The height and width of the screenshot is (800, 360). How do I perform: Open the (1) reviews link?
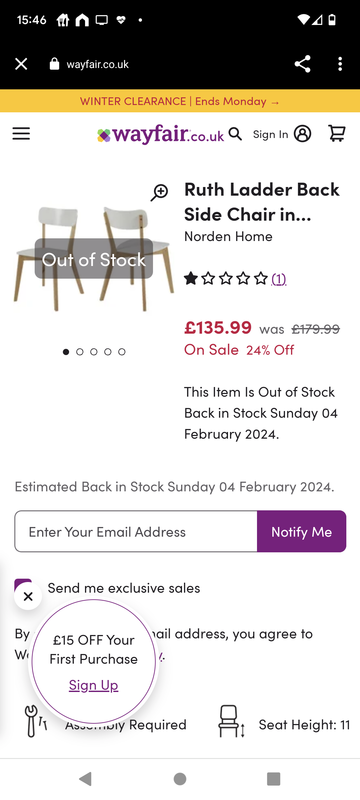278,279
